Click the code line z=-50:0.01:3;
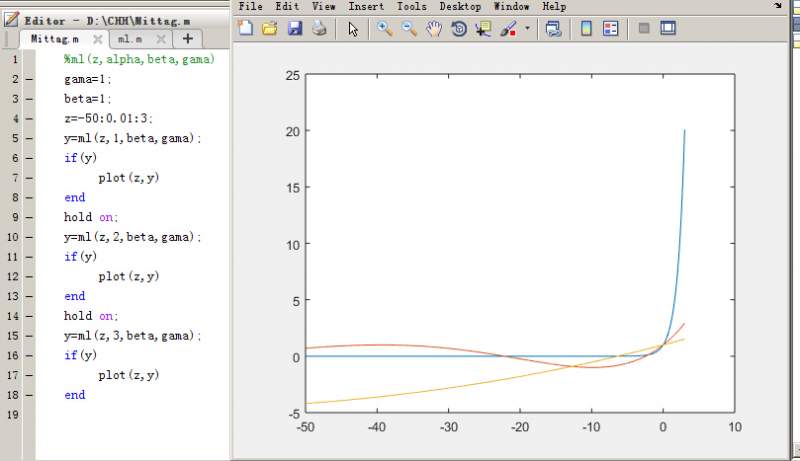Screen dimensions: 800x461 pos(108,118)
